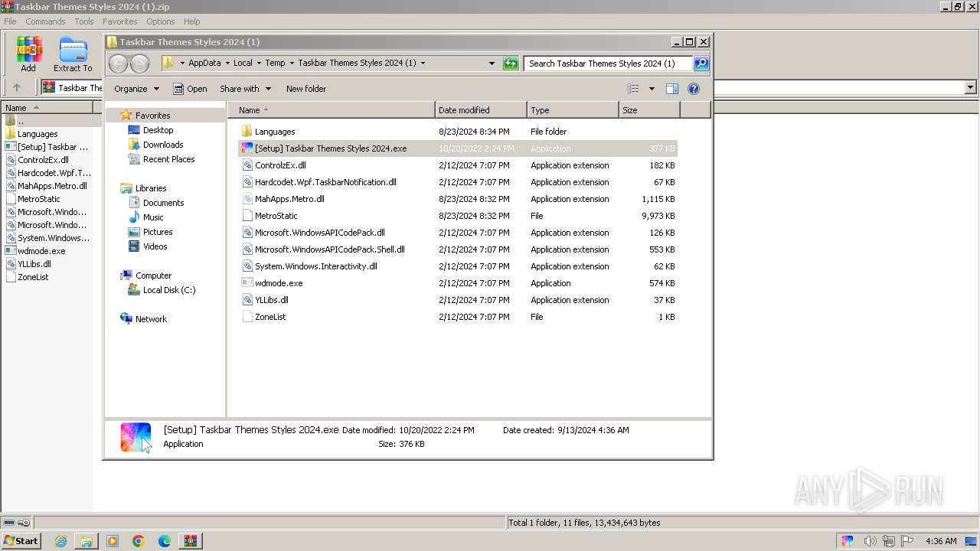This screenshot has height=551, width=980.
Task: Click the search Taskbar Themes field
Action: (x=608, y=64)
